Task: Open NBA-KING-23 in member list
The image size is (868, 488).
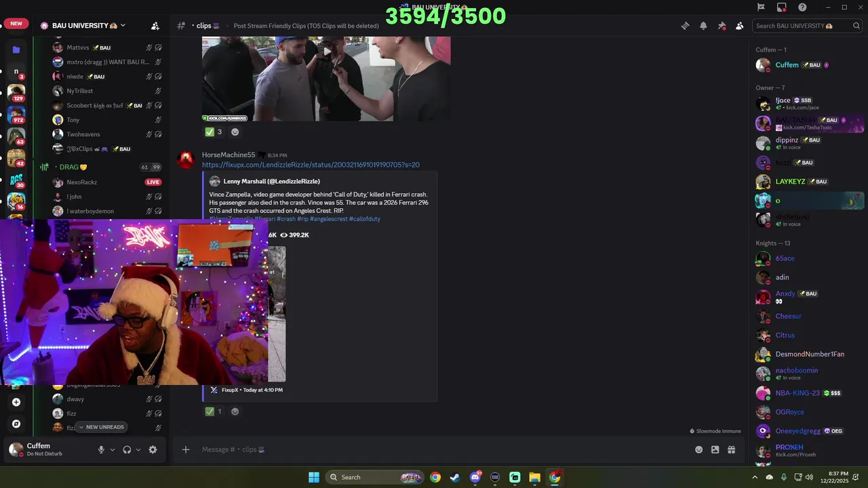Action: click(808, 393)
